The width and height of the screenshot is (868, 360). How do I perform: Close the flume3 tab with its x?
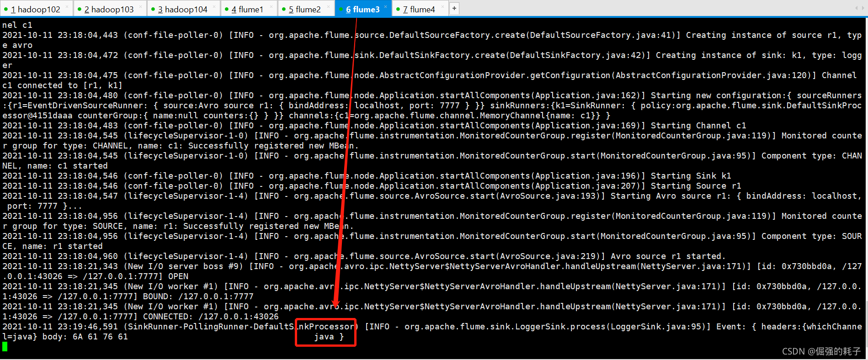tap(385, 6)
